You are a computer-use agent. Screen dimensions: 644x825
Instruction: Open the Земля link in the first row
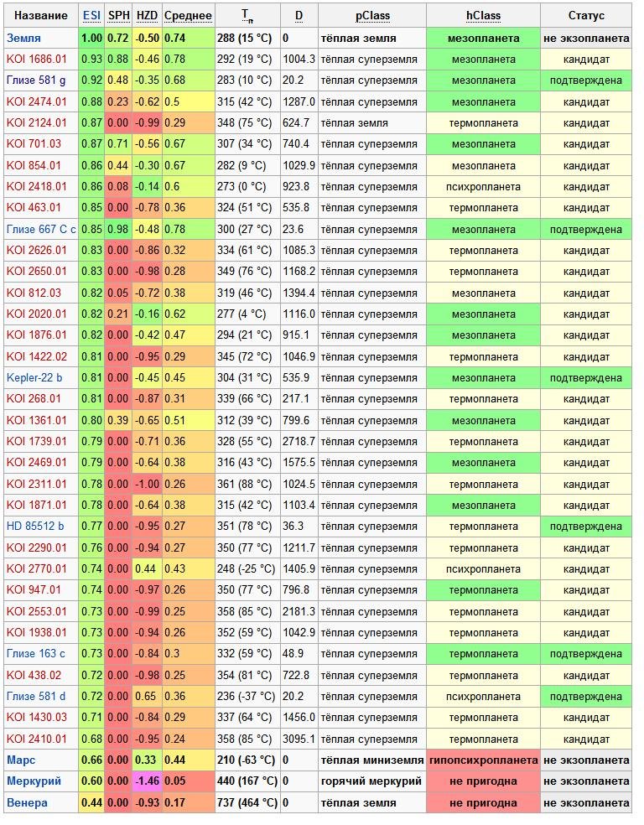tap(23, 38)
